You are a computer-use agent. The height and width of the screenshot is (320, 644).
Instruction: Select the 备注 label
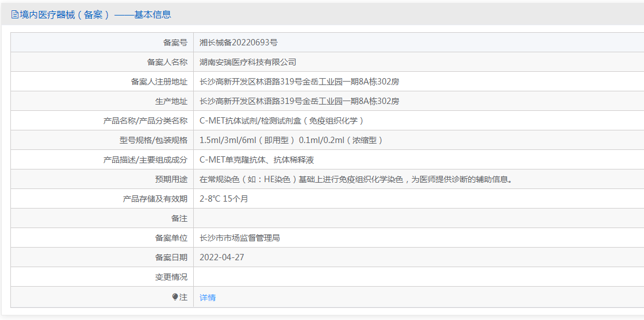(x=179, y=219)
